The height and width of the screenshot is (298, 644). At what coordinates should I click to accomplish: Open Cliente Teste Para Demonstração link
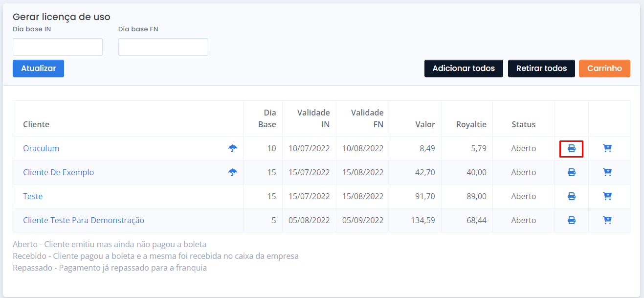click(x=84, y=220)
